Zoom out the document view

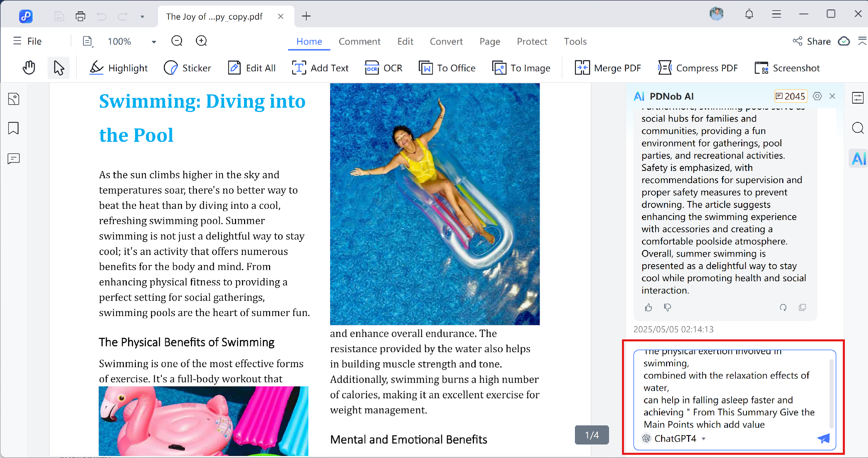coord(177,41)
